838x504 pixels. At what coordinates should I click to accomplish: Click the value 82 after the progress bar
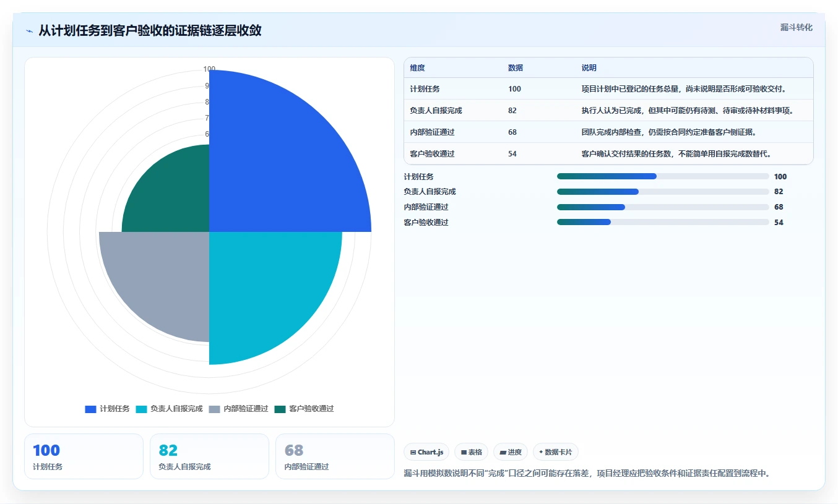779,192
